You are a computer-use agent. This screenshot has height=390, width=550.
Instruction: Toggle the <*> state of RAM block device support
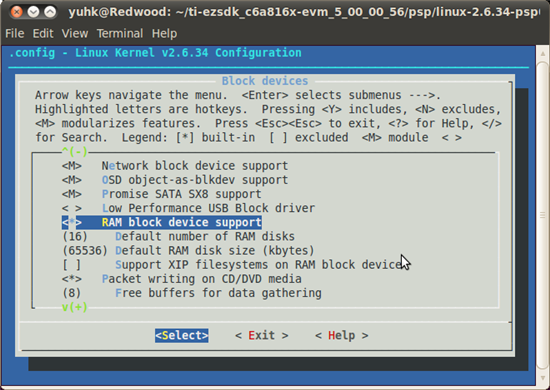click(72, 222)
